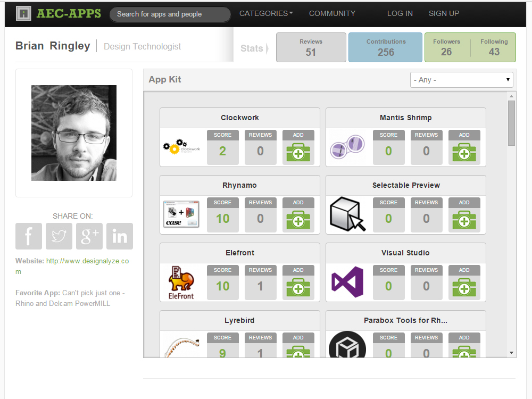Open the Visual Studio purple logo
532x399 pixels.
(x=347, y=282)
